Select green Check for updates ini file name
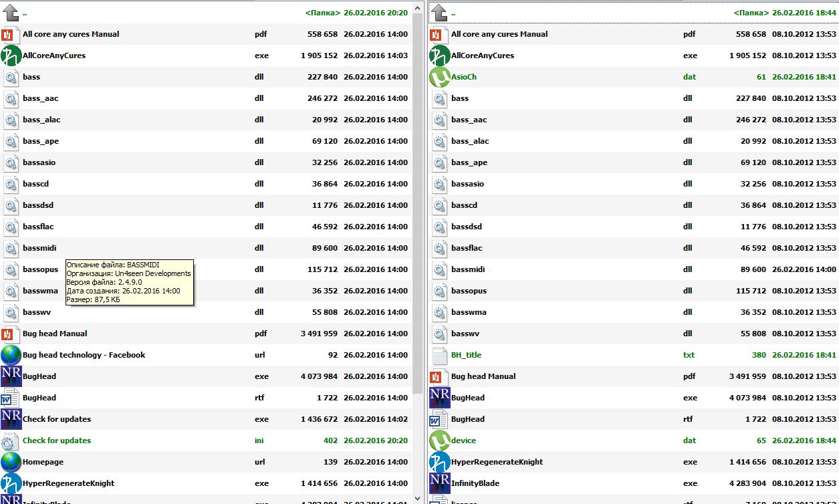The image size is (839, 504). click(57, 440)
